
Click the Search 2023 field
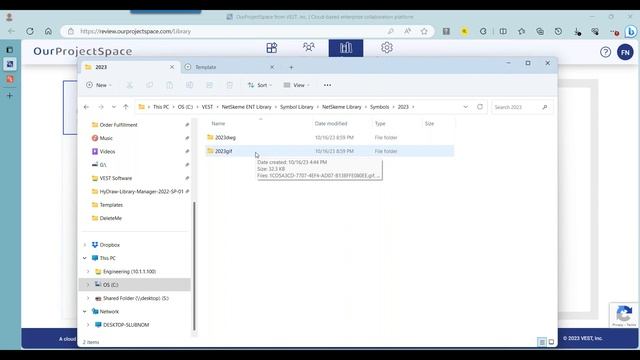click(x=522, y=107)
